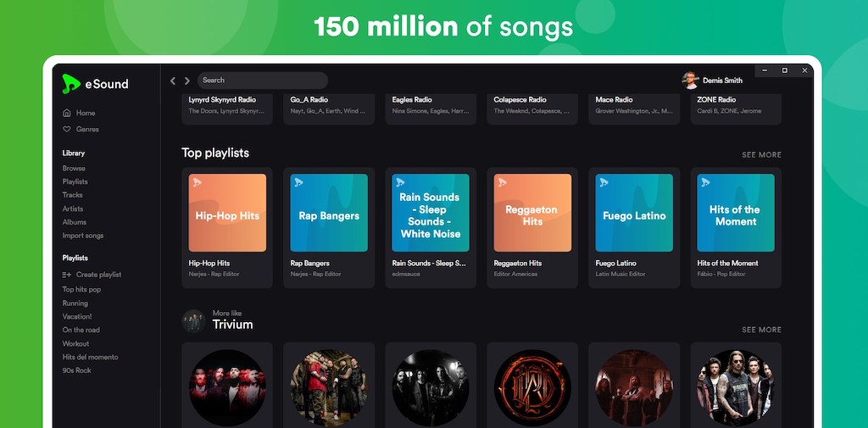
Task: Open the Rain Sounds playlist cover
Action: [431, 214]
